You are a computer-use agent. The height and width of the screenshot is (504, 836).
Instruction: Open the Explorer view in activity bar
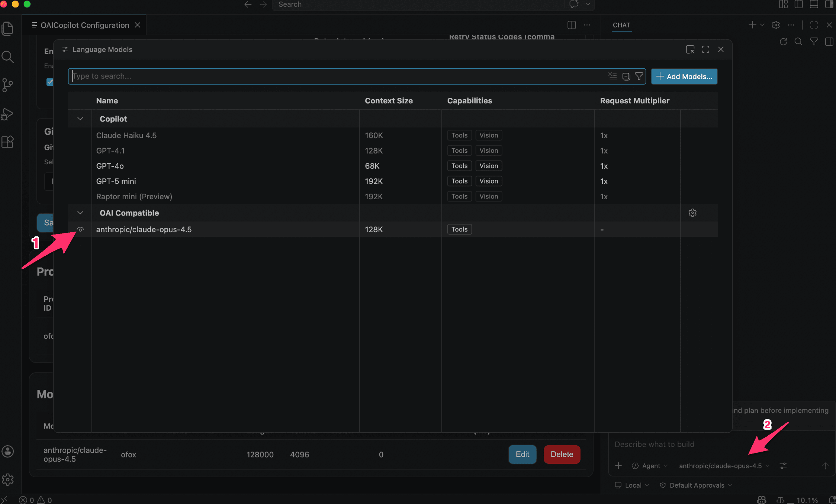coord(8,29)
